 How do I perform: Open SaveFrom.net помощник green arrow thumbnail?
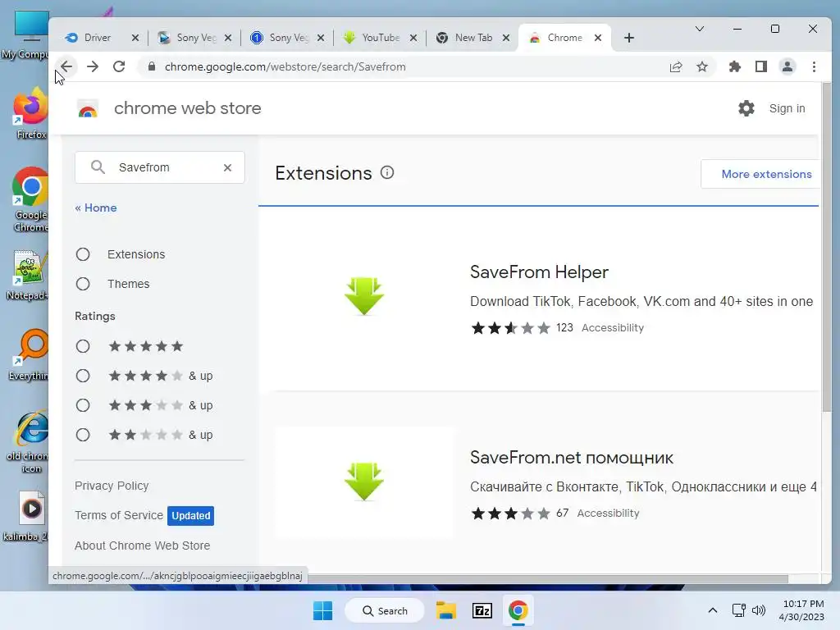364,482
